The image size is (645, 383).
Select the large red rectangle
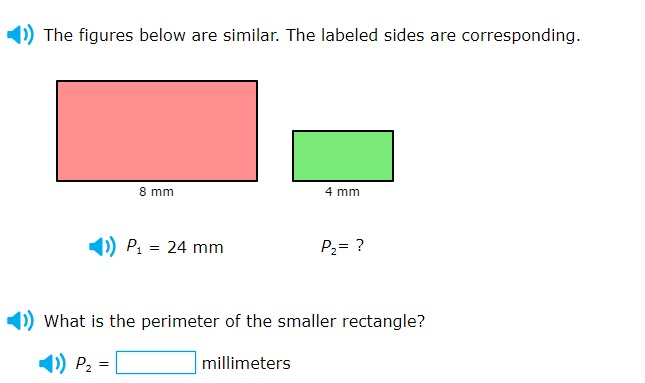pos(157,131)
